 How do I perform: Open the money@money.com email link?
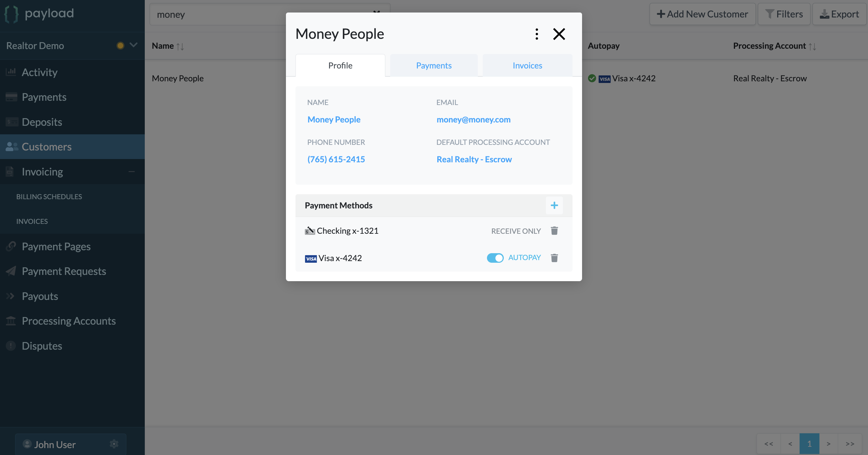(473, 119)
